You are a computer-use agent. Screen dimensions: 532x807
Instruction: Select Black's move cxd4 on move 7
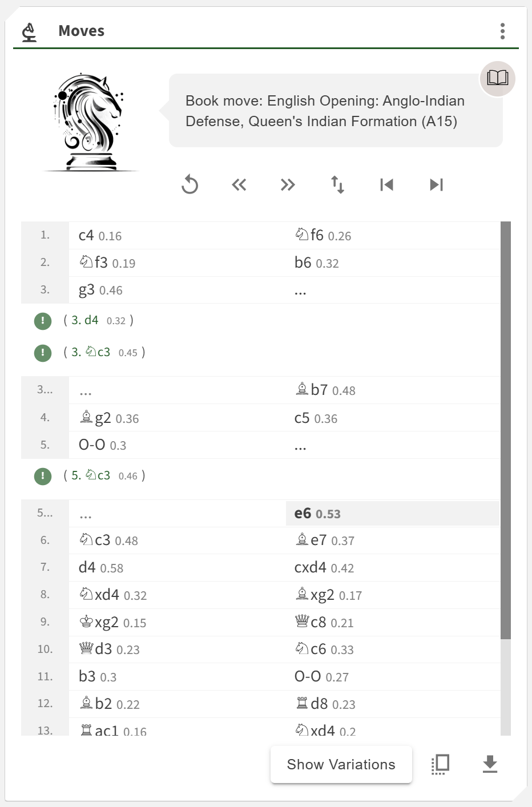[x=310, y=568]
